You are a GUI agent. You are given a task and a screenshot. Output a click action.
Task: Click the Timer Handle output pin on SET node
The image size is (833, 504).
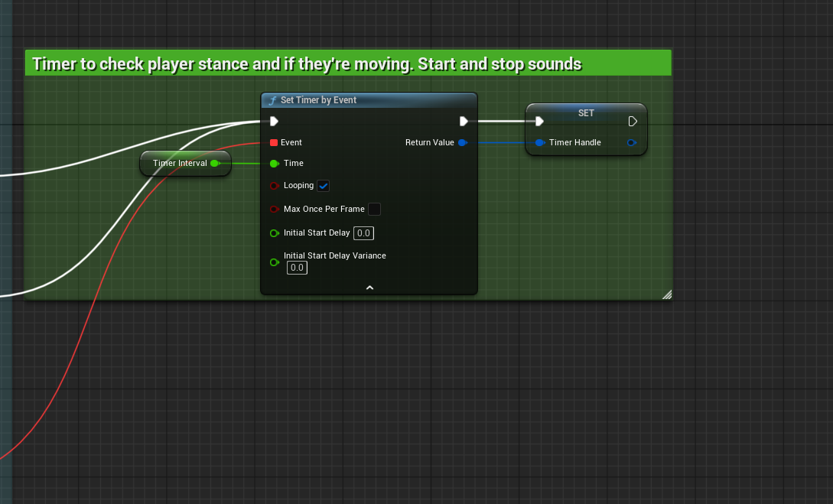[631, 142]
